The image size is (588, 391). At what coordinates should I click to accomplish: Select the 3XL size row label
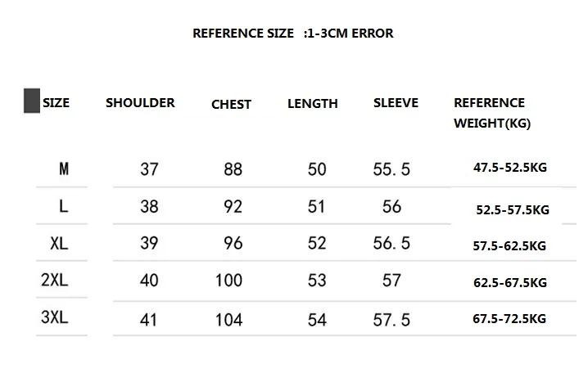pyautogui.click(x=55, y=317)
